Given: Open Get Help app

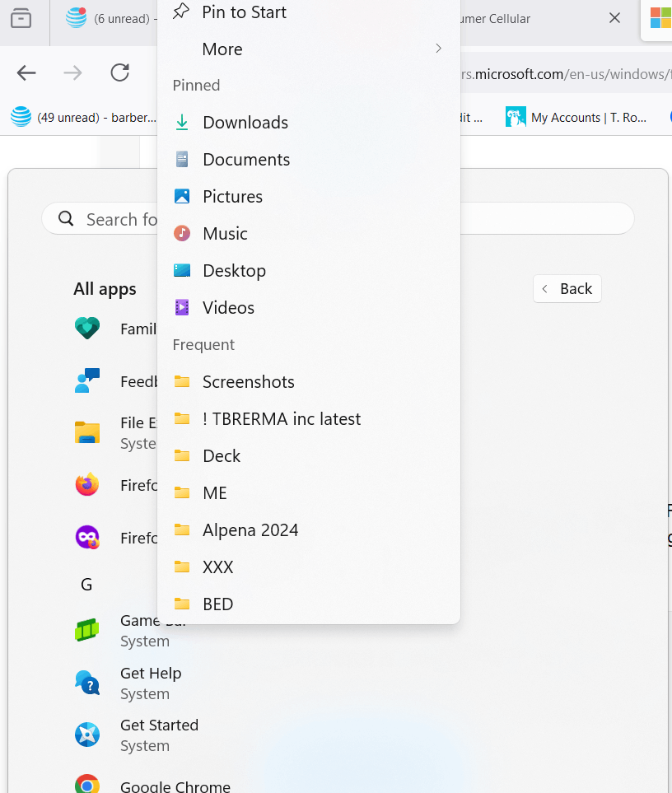Looking at the screenshot, I should (x=128, y=683).
